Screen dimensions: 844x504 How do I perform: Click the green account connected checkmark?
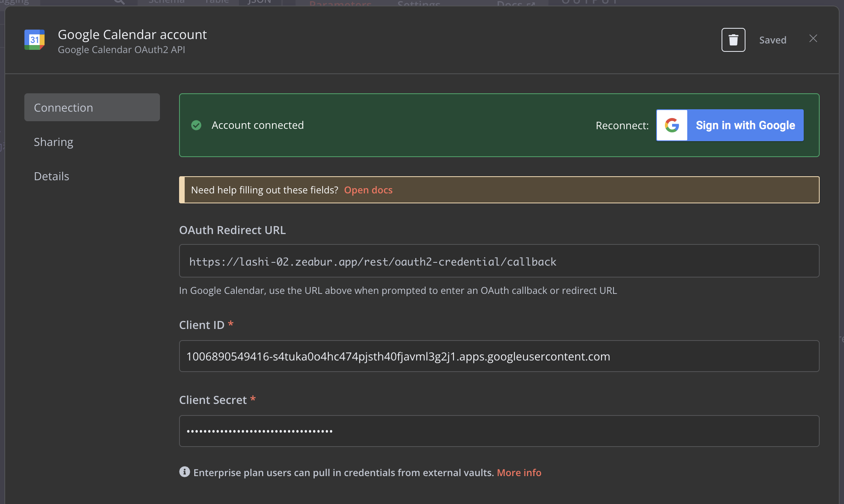point(196,125)
